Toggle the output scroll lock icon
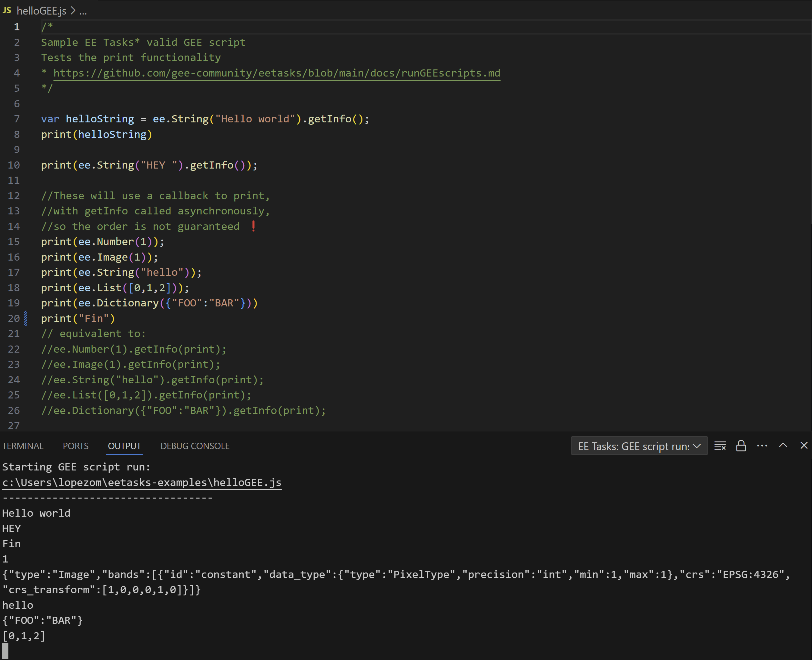Viewport: 812px width, 660px height. [x=741, y=446]
